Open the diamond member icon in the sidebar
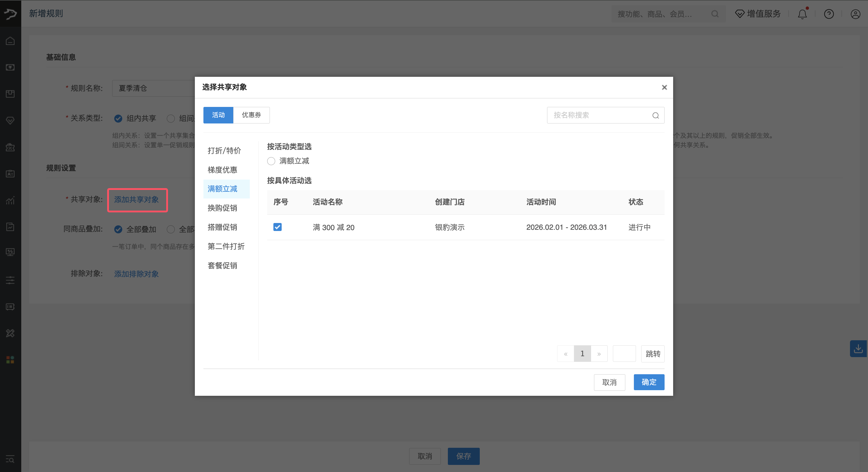The width and height of the screenshot is (868, 472). click(10, 120)
